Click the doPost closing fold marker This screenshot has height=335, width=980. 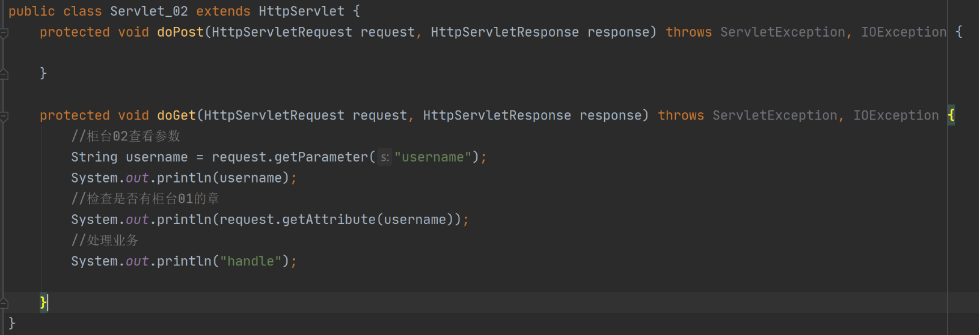[x=4, y=74]
